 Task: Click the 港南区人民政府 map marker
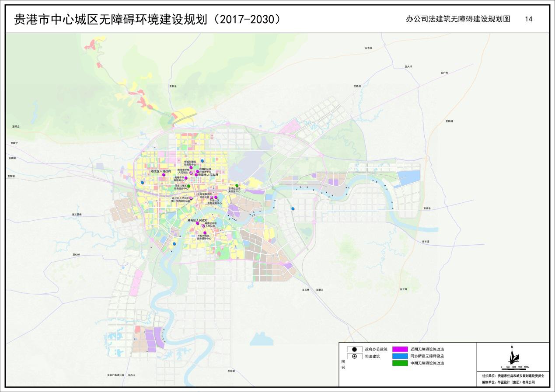click(x=198, y=223)
